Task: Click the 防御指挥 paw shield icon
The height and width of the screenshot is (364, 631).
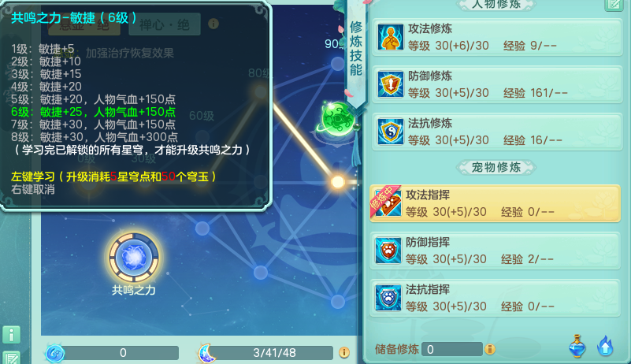Action: click(388, 250)
